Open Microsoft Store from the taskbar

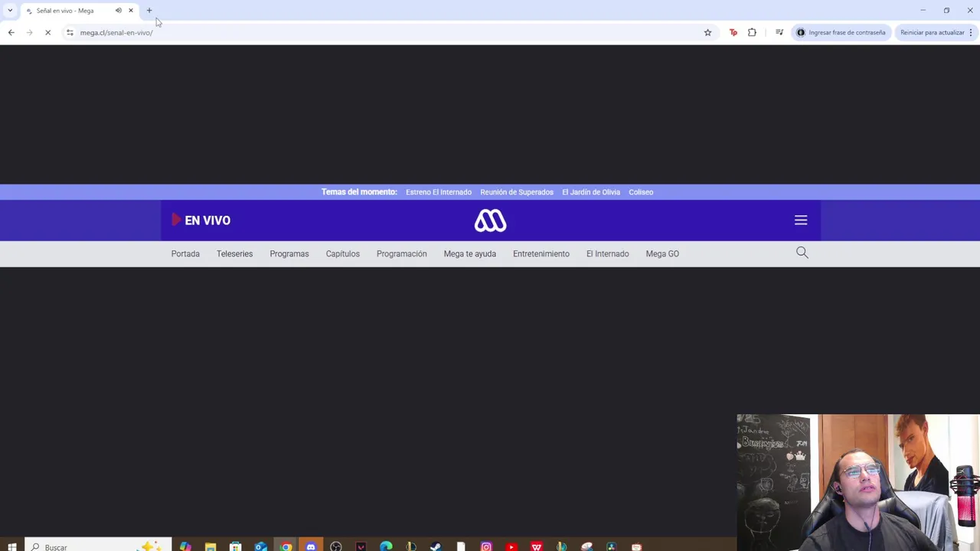tap(235, 546)
